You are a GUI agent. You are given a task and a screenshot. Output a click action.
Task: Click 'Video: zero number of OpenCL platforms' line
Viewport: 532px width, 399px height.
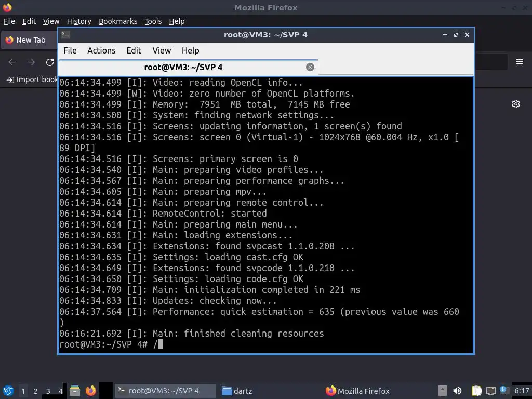[207, 94]
